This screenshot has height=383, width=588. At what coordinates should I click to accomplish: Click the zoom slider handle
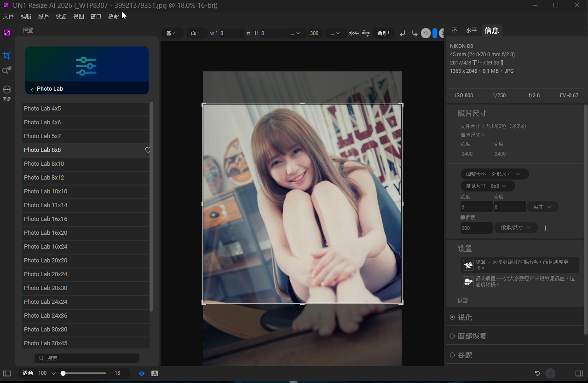tap(63, 373)
